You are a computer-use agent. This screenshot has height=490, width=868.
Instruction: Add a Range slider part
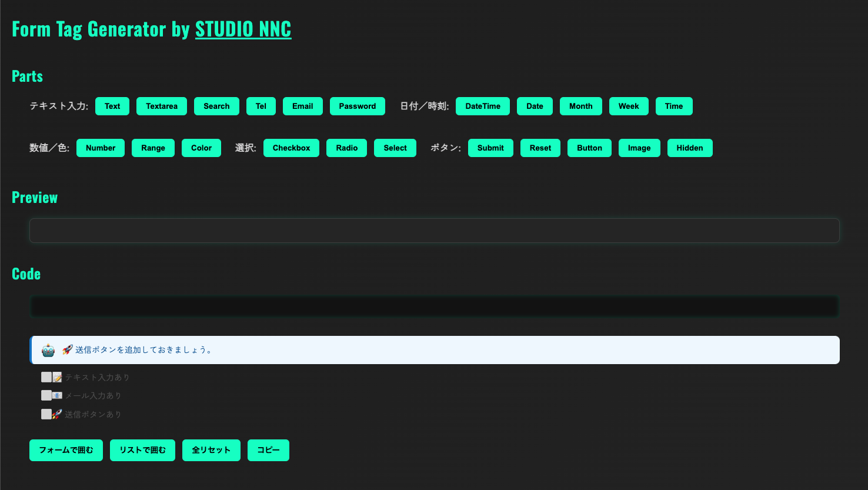153,148
